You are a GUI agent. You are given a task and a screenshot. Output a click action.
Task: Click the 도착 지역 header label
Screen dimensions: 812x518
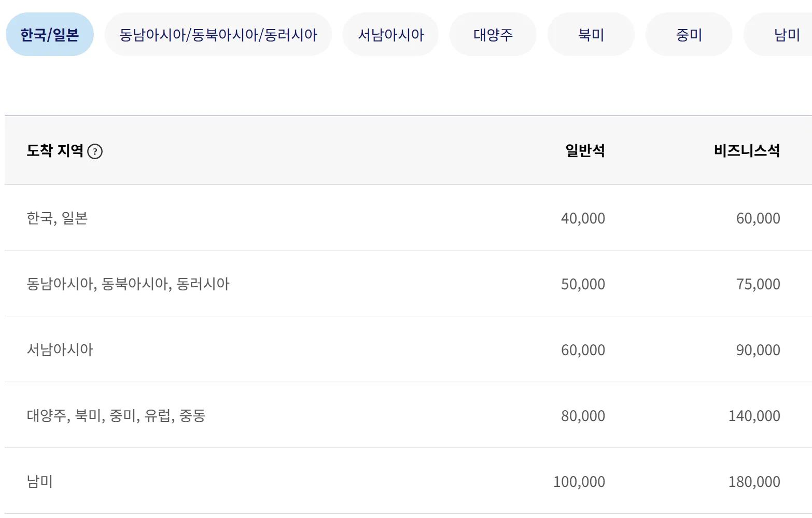coord(55,150)
